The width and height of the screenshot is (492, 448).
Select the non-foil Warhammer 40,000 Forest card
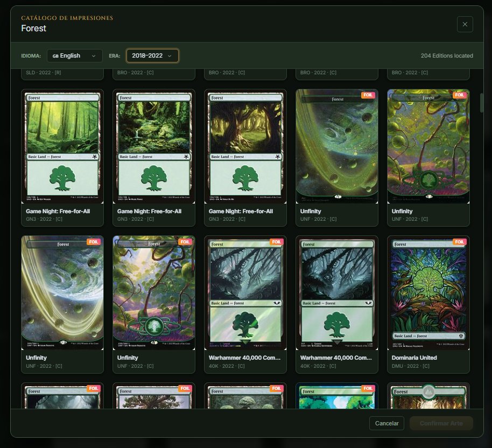tap(336, 304)
